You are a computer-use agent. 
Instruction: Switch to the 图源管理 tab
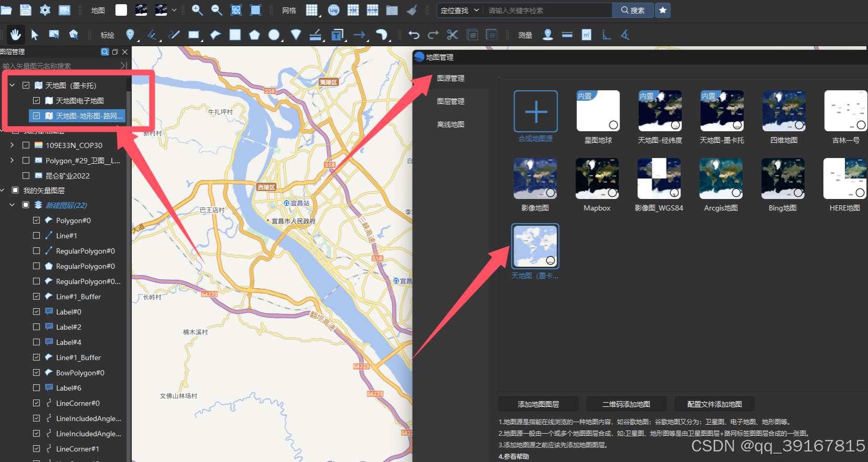click(x=451, y=78)
